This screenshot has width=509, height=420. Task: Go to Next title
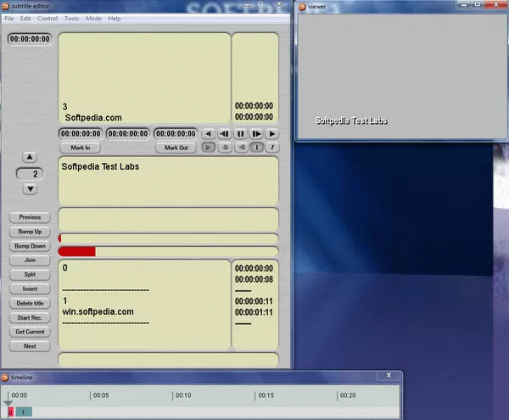[30, 346]
